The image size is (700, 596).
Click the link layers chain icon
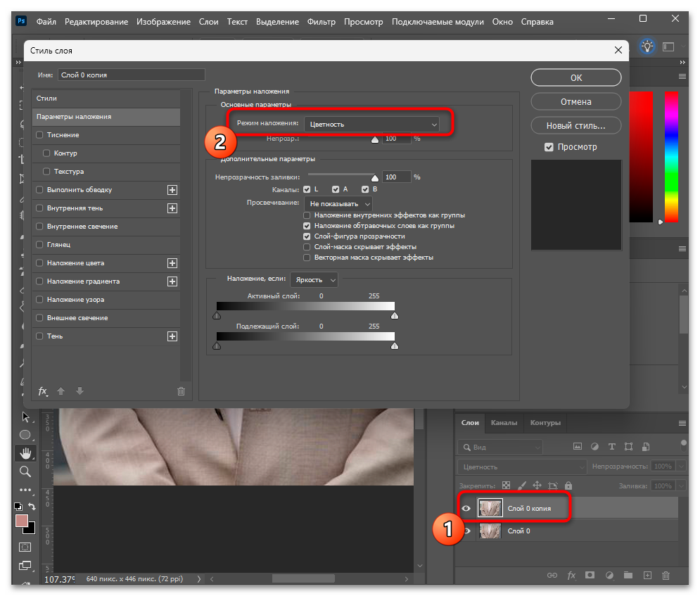pos(552,576)
